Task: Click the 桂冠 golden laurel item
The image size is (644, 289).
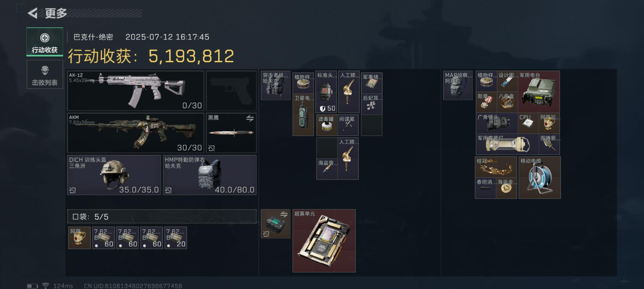Action: point(496,167)
